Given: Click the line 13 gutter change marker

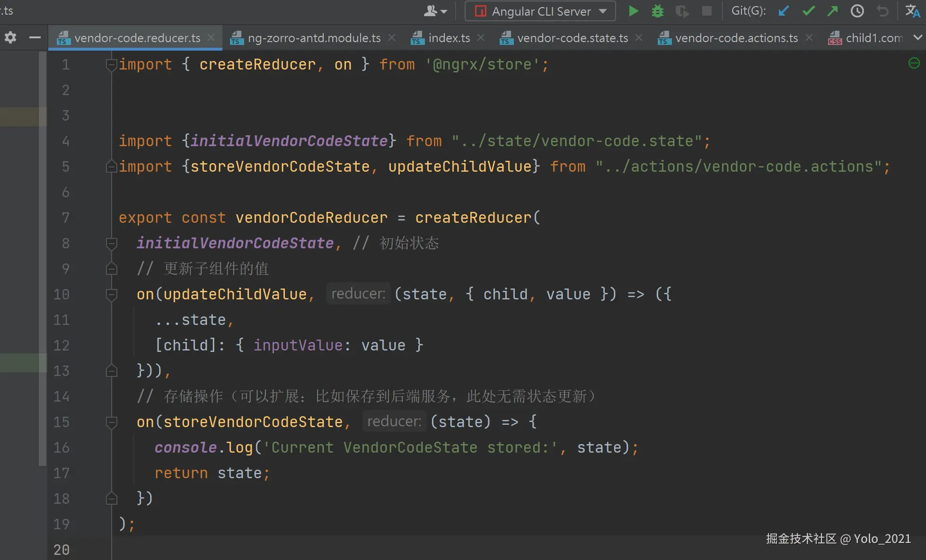Looking at the screenshot, I should (23, 363).
